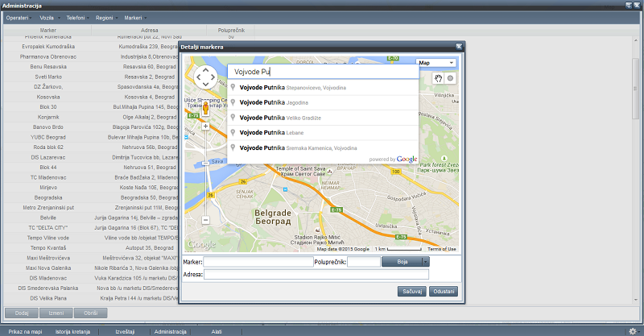Select the Evropalek Kumodraška row
The height and width of the screenshot is (336, 644).
tap(91, 47)
